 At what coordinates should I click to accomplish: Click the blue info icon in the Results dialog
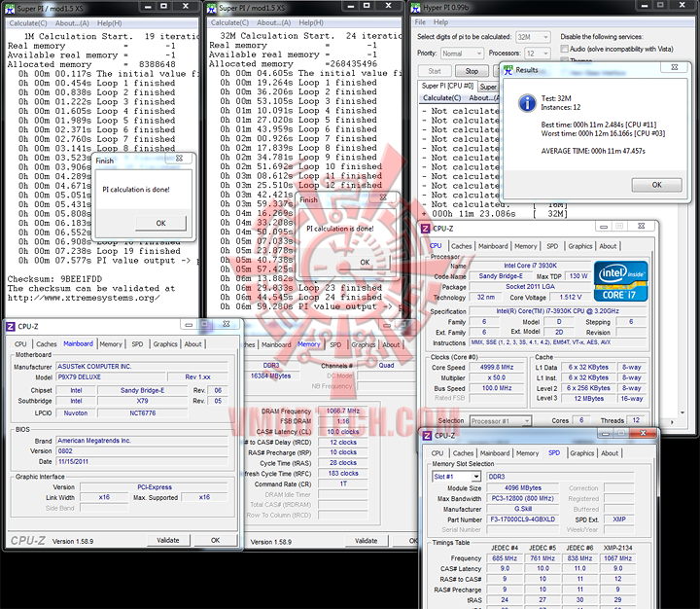pos(527,103)
